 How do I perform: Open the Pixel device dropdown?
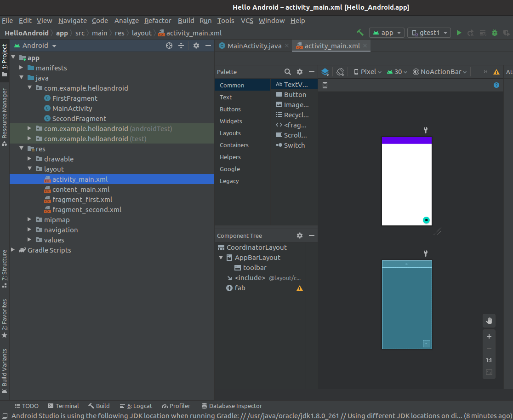368,72
